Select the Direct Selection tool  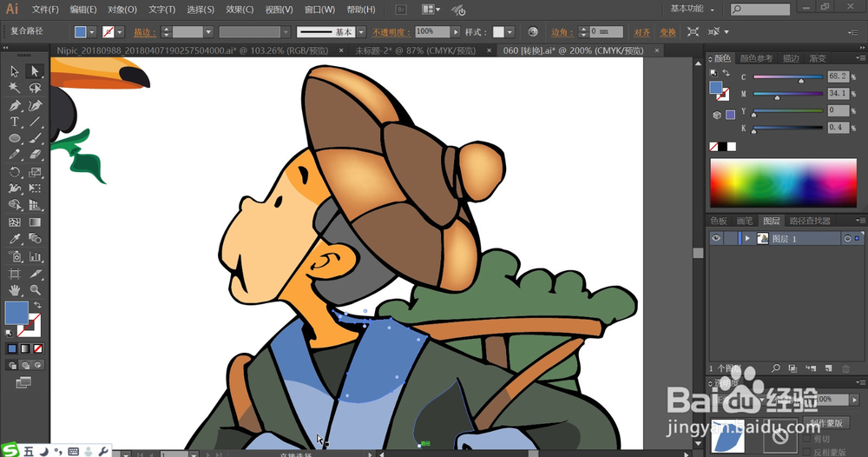point(35,71)
